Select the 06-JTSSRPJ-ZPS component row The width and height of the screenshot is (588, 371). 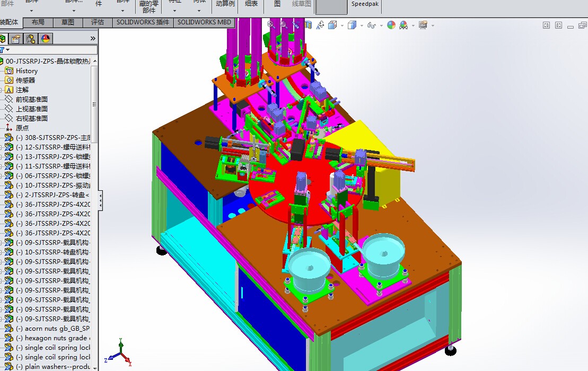47,176
